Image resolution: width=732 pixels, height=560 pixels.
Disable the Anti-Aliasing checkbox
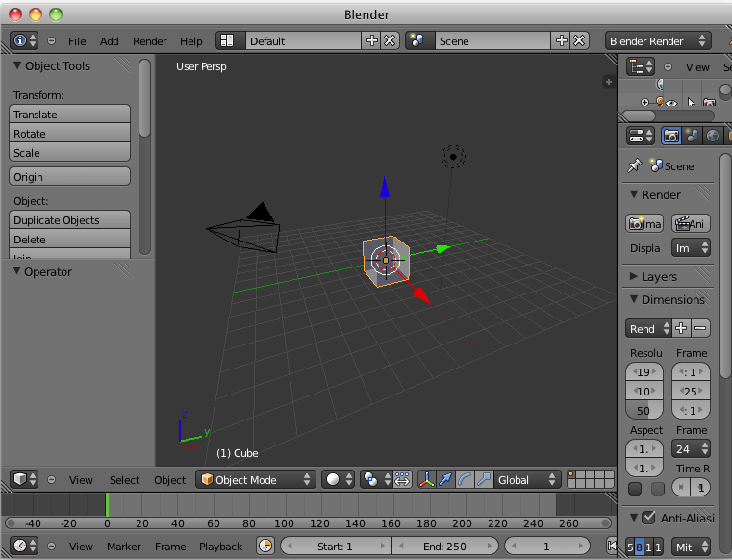[647, 519]
